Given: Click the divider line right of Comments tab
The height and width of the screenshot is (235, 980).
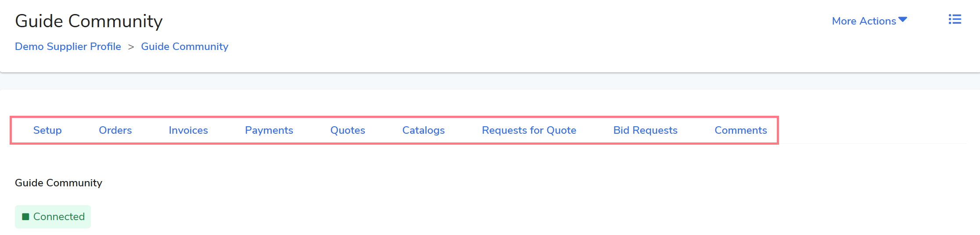Looking at the screenshot, I should (873, 143).
